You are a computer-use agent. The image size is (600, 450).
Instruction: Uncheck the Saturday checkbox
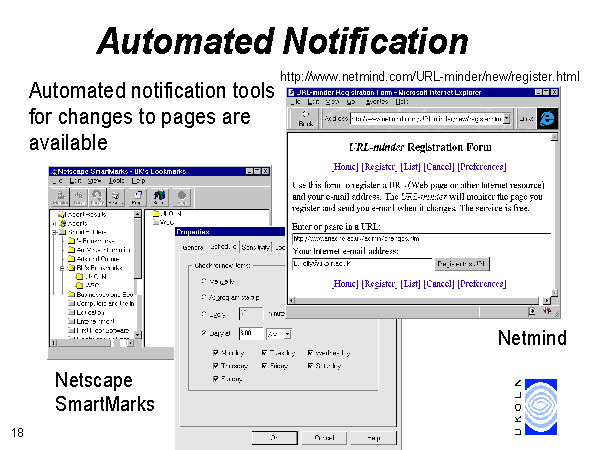click(x=310, y=365)
